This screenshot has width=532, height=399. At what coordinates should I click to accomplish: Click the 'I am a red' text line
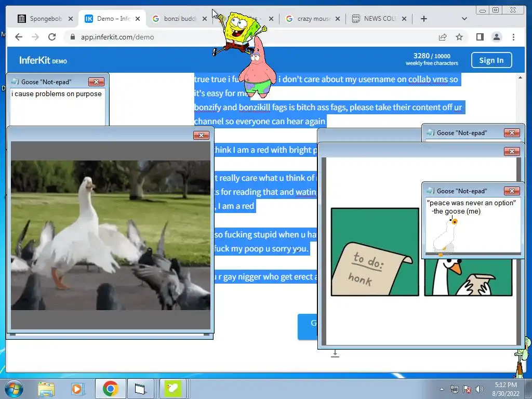(x=236, y=206)
